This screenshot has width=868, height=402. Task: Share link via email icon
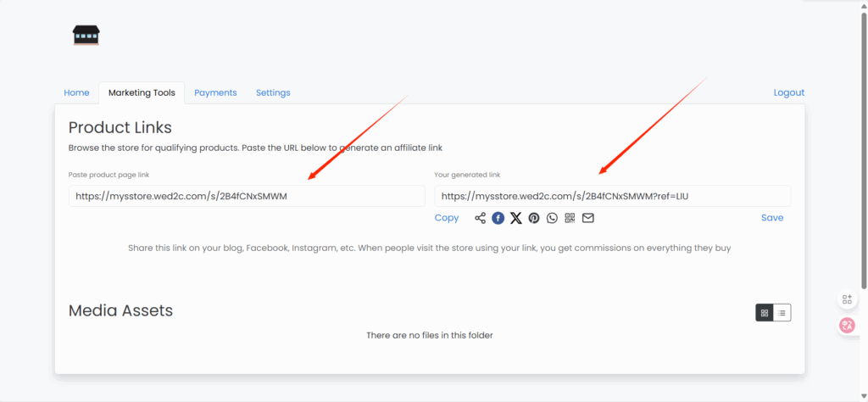[588, 218]
